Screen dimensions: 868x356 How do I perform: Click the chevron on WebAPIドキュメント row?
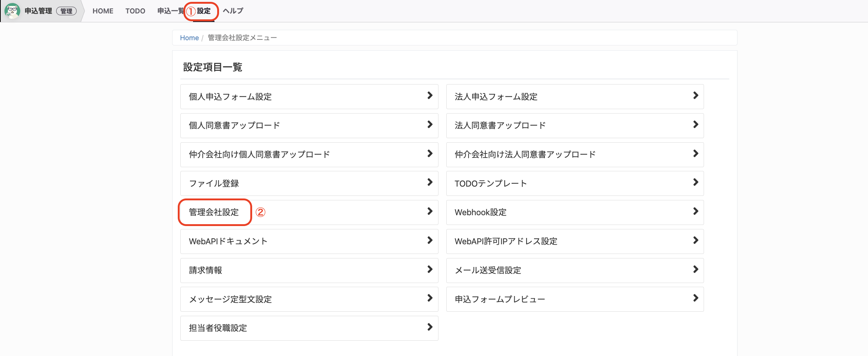tap(430, 241)
